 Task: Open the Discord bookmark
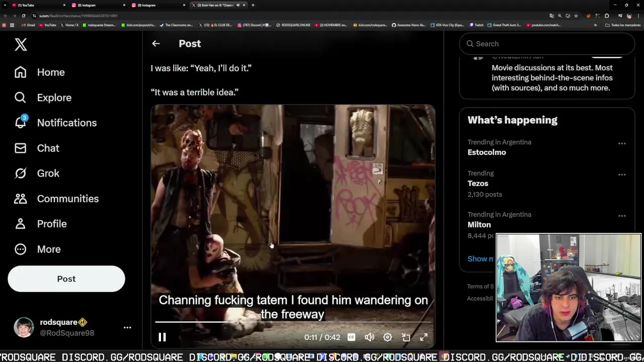(x=254, y=25)
